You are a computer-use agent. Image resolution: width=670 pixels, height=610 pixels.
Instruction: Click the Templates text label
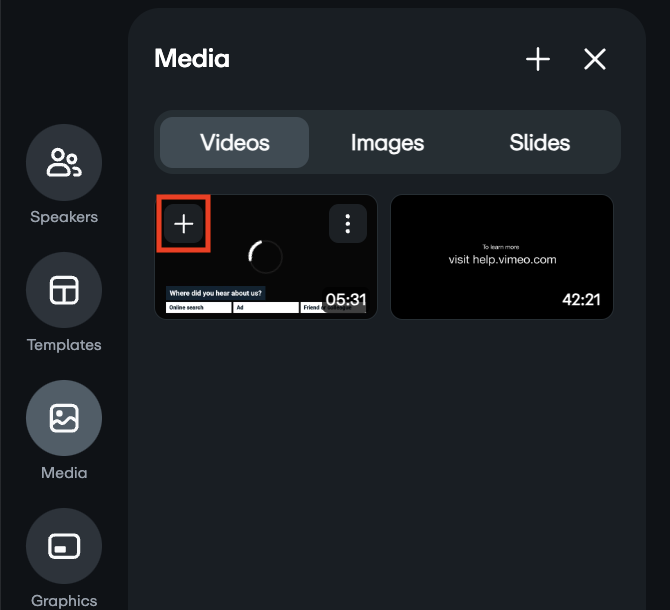click(64, 345)
